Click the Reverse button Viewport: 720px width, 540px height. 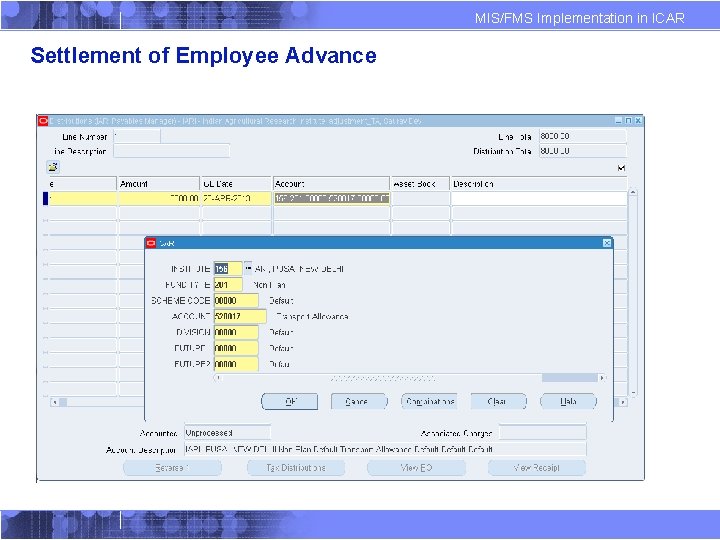pos(172,468)
